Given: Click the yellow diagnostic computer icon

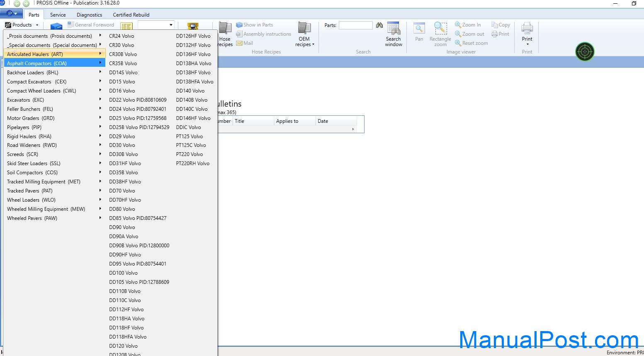Looking at the screenshot, I should [x=193, y=26].
